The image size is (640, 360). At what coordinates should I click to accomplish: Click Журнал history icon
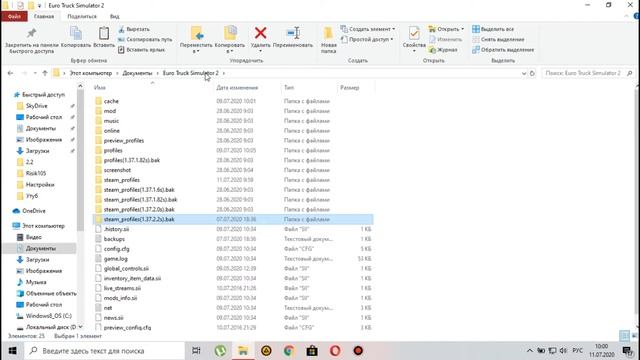432,50
